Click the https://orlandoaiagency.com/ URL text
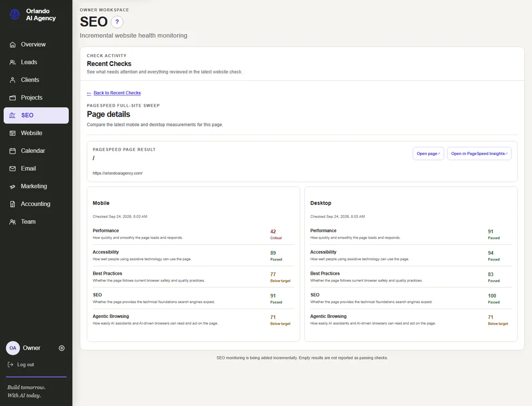 point(117,173)
